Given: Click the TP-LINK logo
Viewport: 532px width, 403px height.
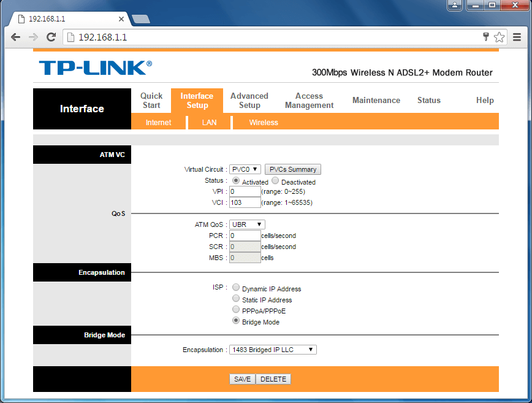Looking at the screenshot, I should (96, 68).
